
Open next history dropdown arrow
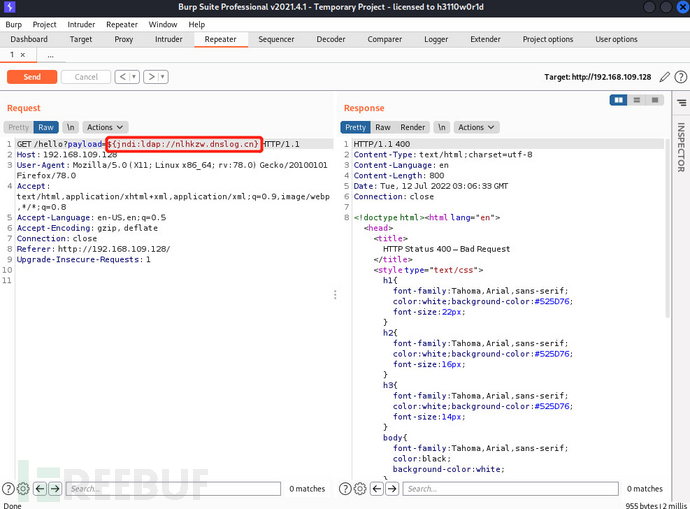[x=163, y=77]
